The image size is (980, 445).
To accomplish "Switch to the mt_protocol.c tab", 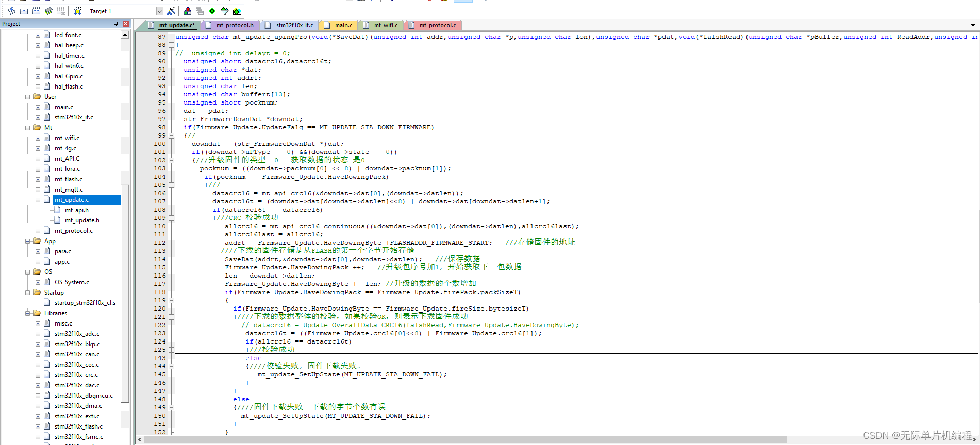I will point(433,25).
